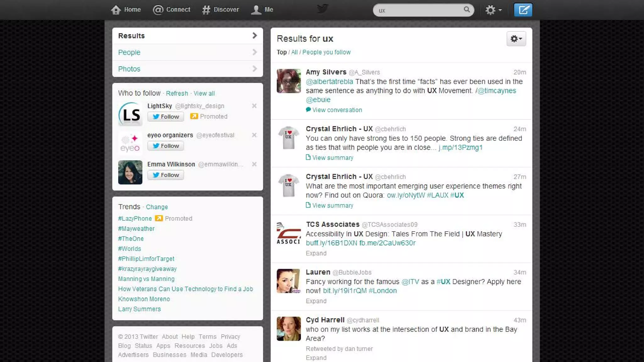
Task: Open top bar settings gear dropdown
Action: tap(493, 10)
